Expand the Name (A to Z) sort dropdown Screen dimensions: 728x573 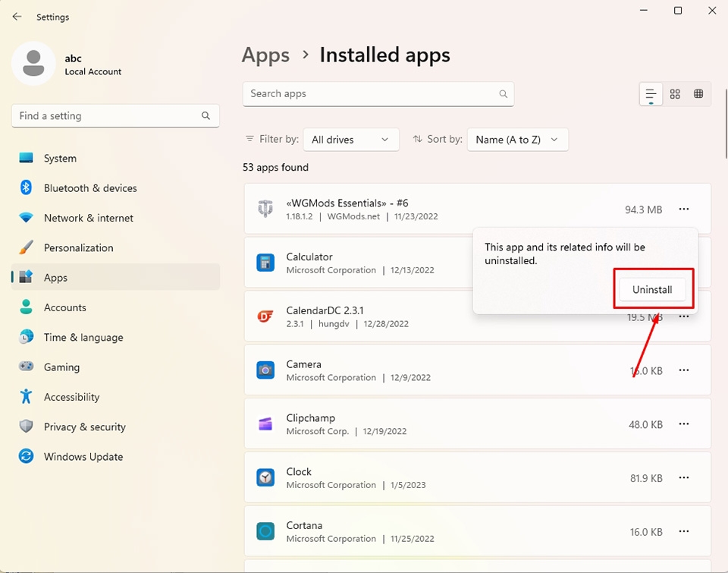coord(518,140)
